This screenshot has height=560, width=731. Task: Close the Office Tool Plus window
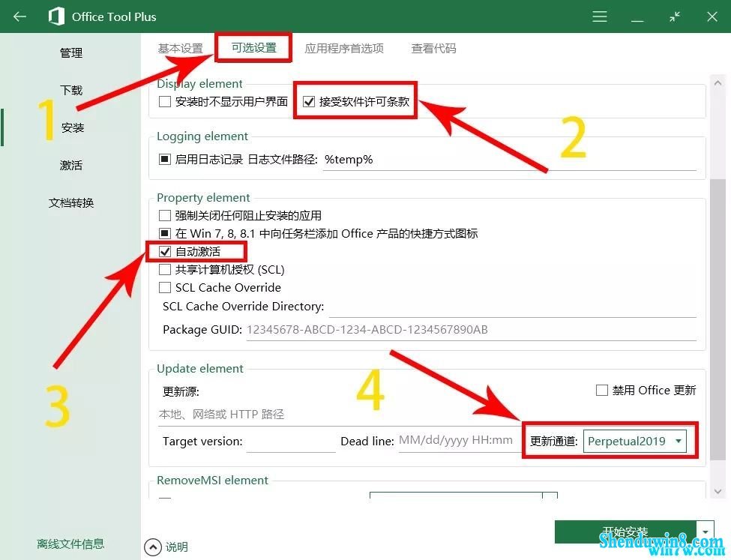[x=712, y=16]
